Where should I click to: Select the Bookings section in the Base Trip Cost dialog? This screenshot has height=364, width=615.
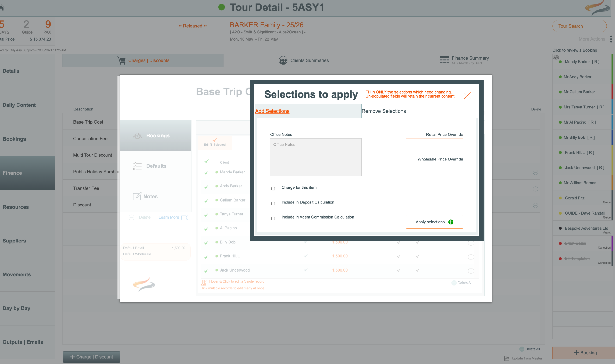point(156,135)
